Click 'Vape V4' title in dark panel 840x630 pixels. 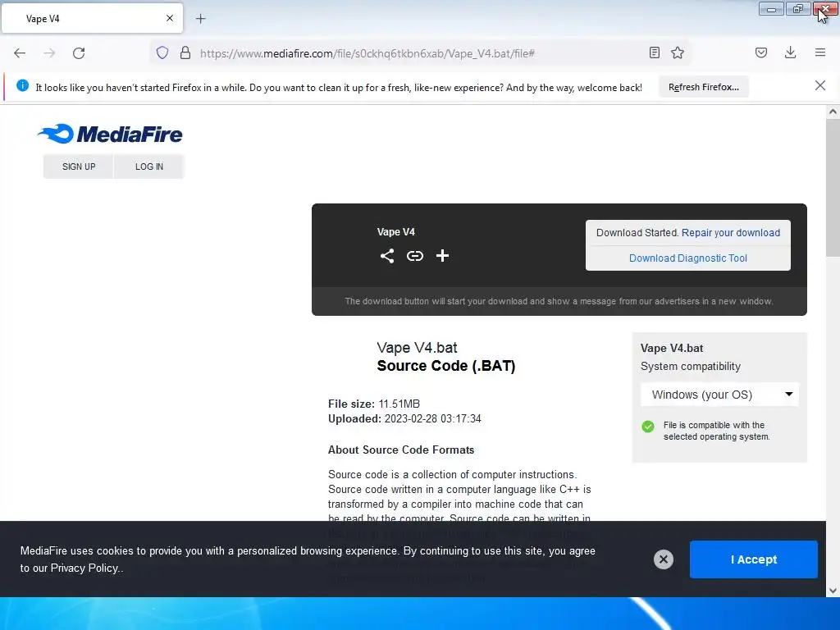coord(396,232)
